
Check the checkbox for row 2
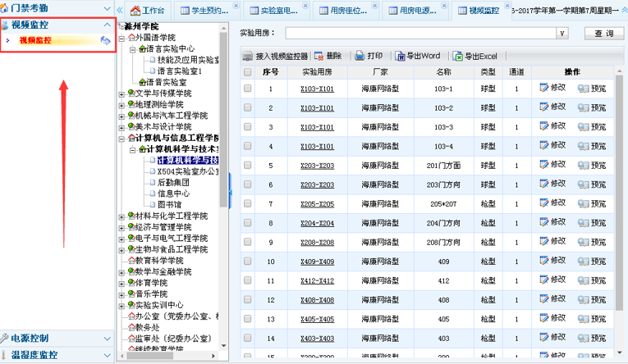pos(248,108)
